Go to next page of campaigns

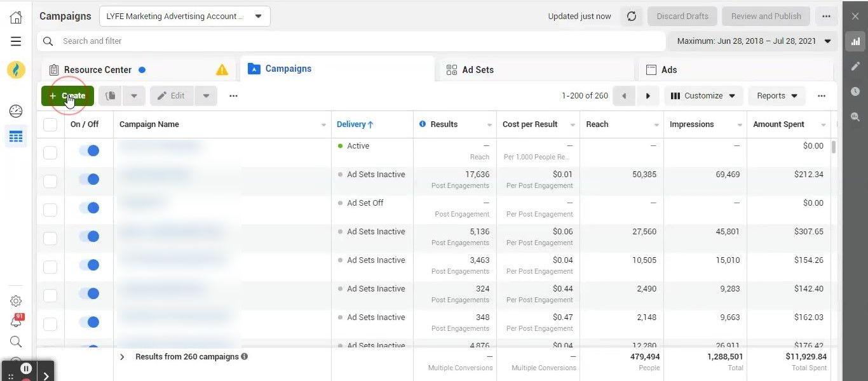(x=648, y=96)
